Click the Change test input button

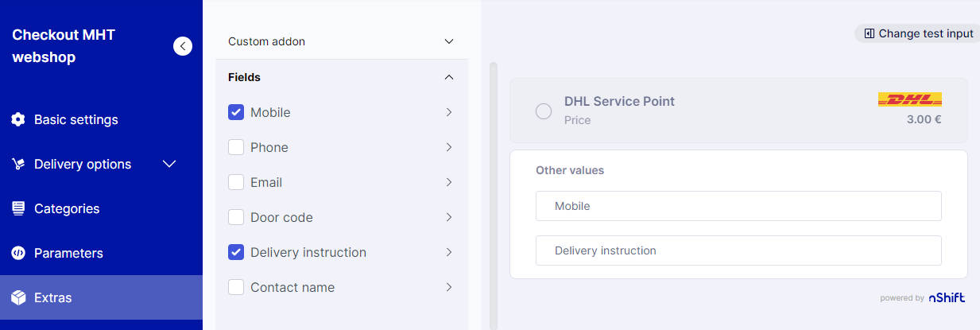click(x=919, y=33)
